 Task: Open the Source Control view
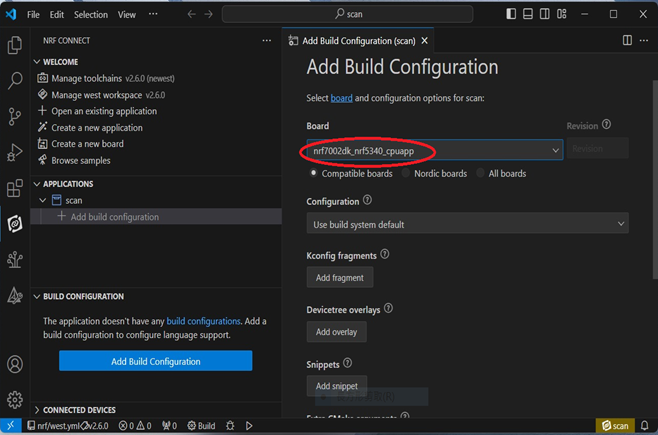coord(15,117)
